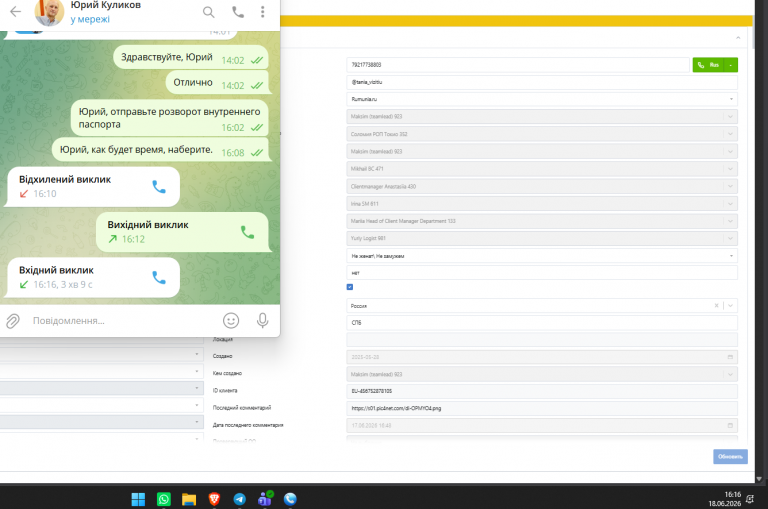Open the marital status 'Не женат' dropdown
Screen dimensions: 768x509
[x=542, y=256]
